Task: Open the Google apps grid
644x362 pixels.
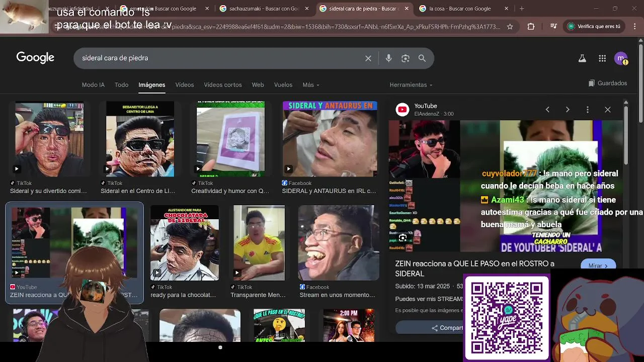Action: pyautogui.click(x=602, y=58)
